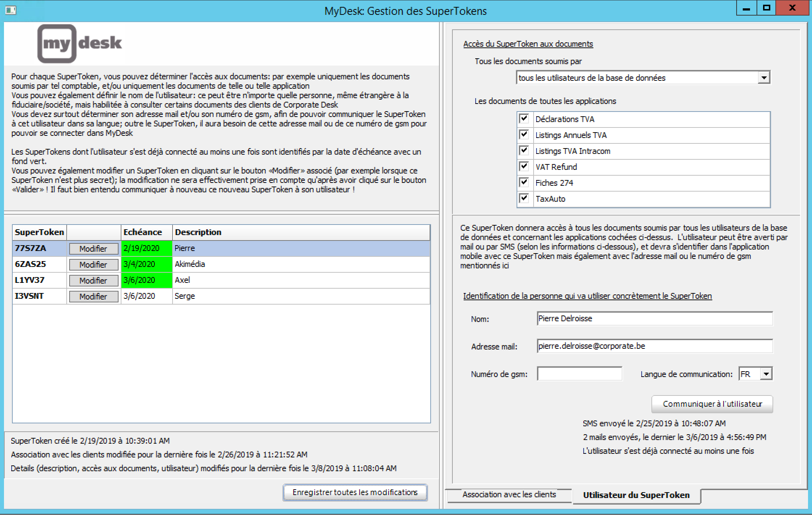Click Modifier for SuperToken 77S7ZA
The height and width of the screenshot is (515, 812).
pyautogui.click(x=94, y=249)
